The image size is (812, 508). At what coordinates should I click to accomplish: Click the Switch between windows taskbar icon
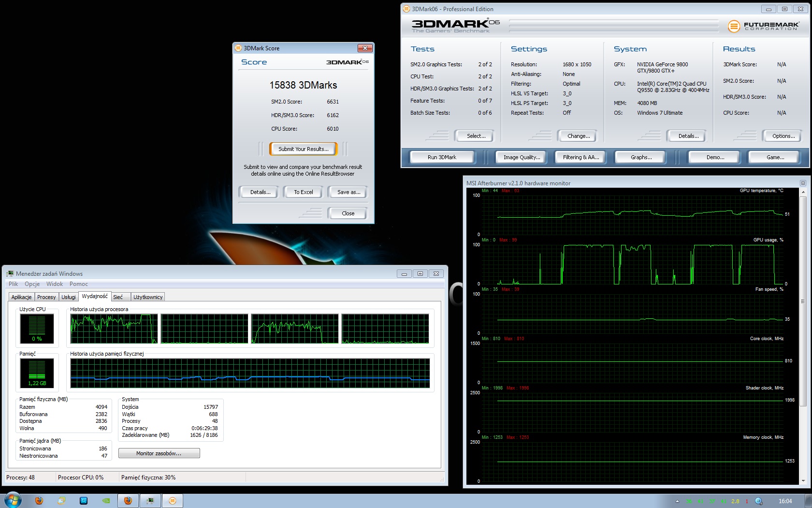pos(61,501)
